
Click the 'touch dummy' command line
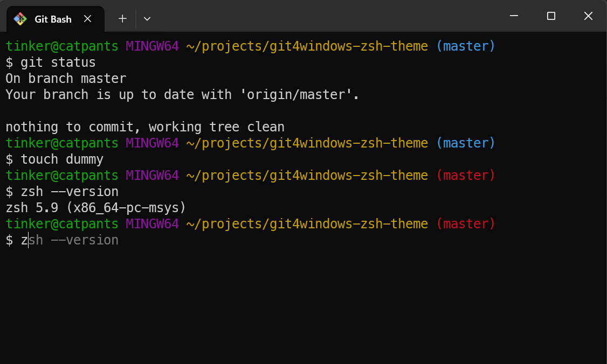click(54, 159)
